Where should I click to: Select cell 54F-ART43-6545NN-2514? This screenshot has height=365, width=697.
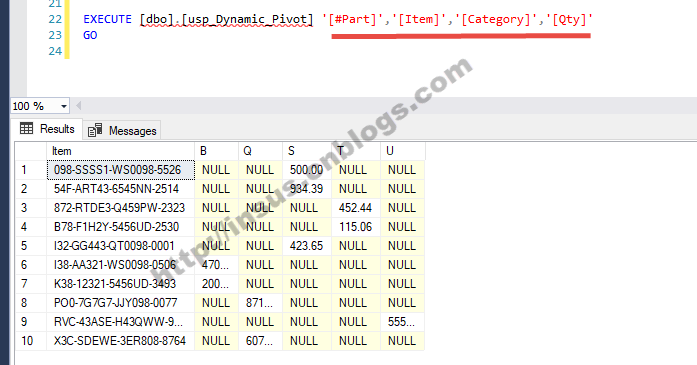(x=120, y=189)
